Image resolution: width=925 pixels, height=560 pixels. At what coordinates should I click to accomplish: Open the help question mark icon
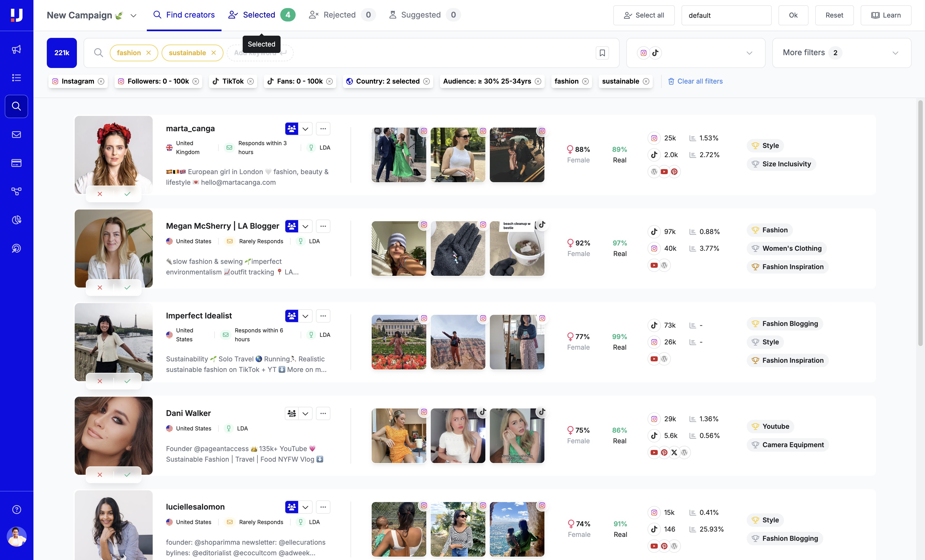(16, 509)
